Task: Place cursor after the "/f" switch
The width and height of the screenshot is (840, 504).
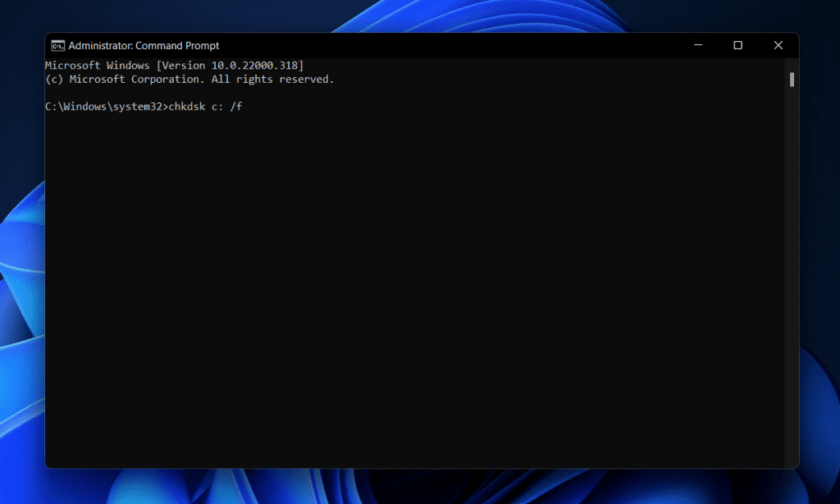Action: (244, 107)
